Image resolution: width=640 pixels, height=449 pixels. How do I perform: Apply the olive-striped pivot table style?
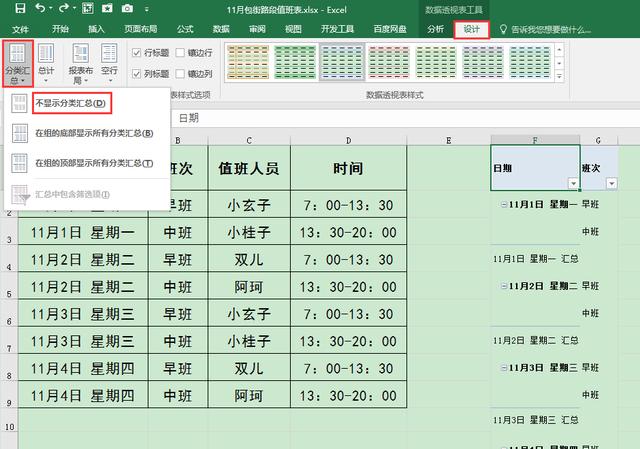point(436,62)
